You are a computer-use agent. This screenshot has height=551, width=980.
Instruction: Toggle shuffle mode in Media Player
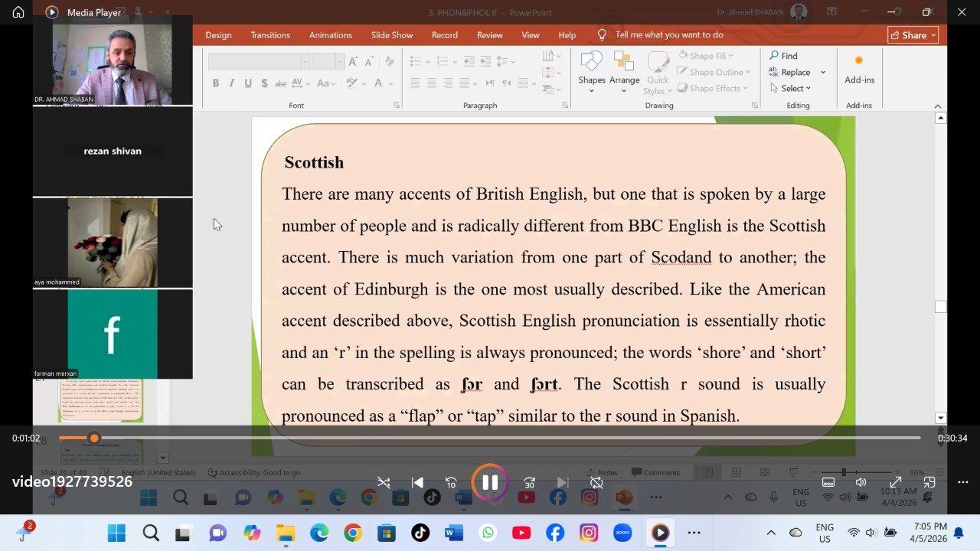[384, 482]
